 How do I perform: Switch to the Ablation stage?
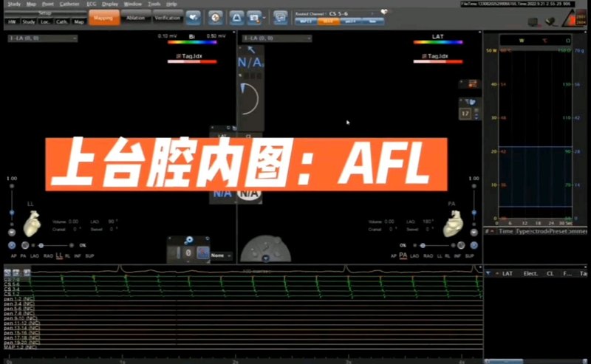tap(136, 18)
